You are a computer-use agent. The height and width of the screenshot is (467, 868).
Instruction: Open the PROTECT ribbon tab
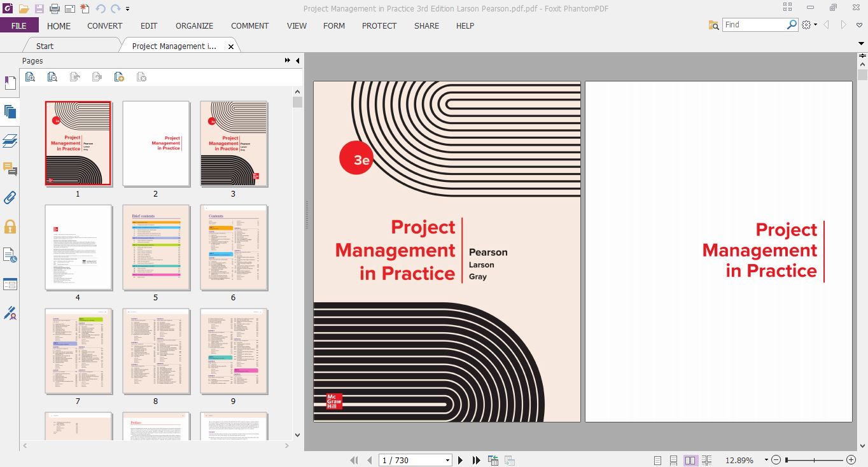click(379, 25)
